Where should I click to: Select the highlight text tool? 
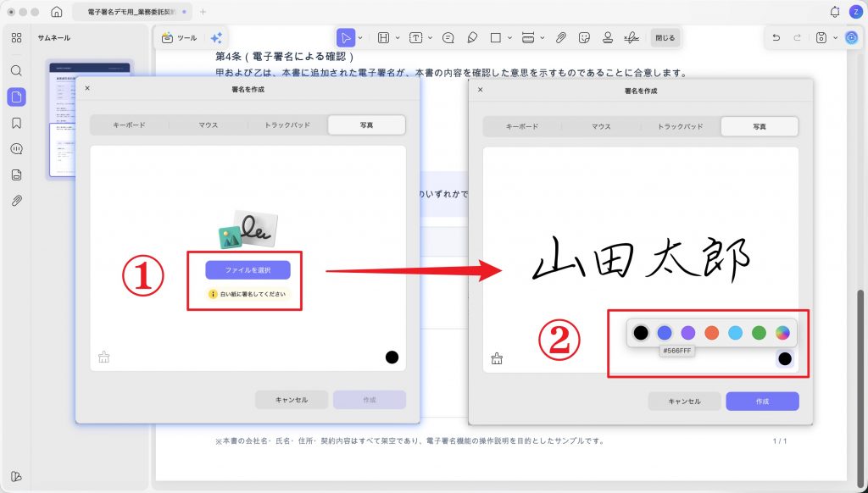point(383,37)
